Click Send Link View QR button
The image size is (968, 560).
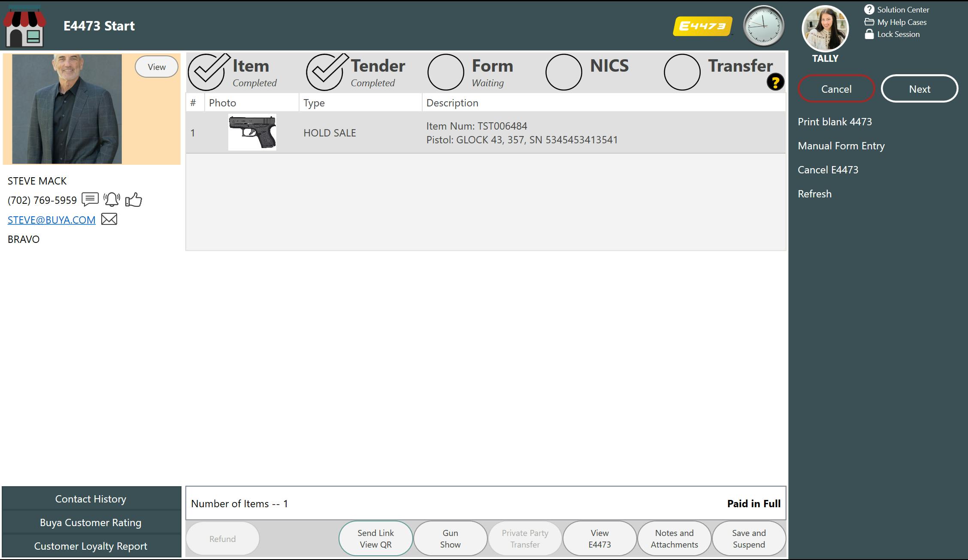[375, 539]
